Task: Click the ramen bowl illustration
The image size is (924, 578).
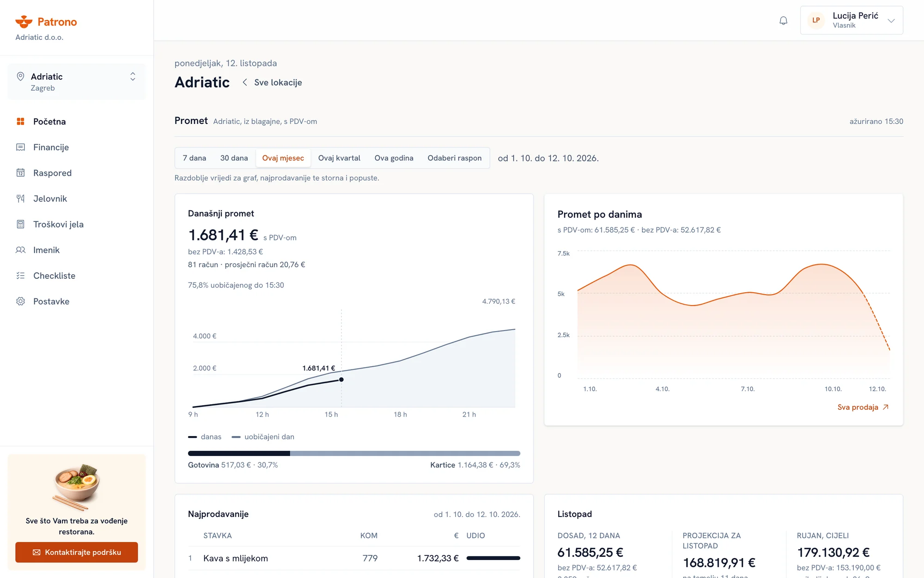Action: tap(77, 486)
